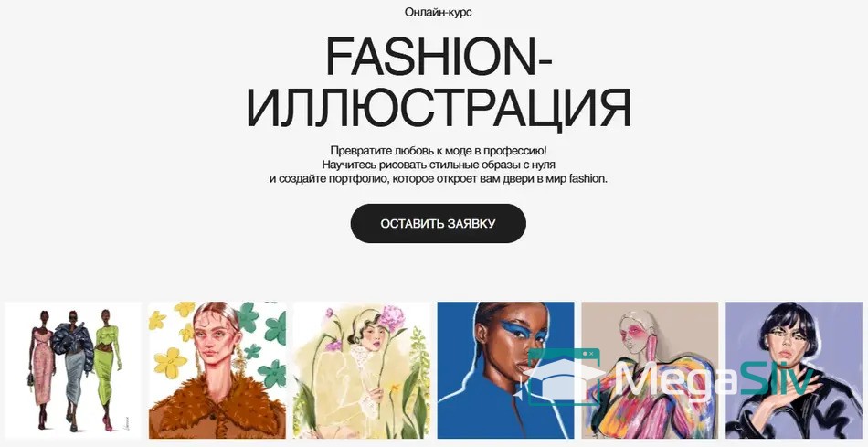Open the black bob haircut lavender portrait
The height and width of the screenshot is (447, 868).
click(794, 370)
